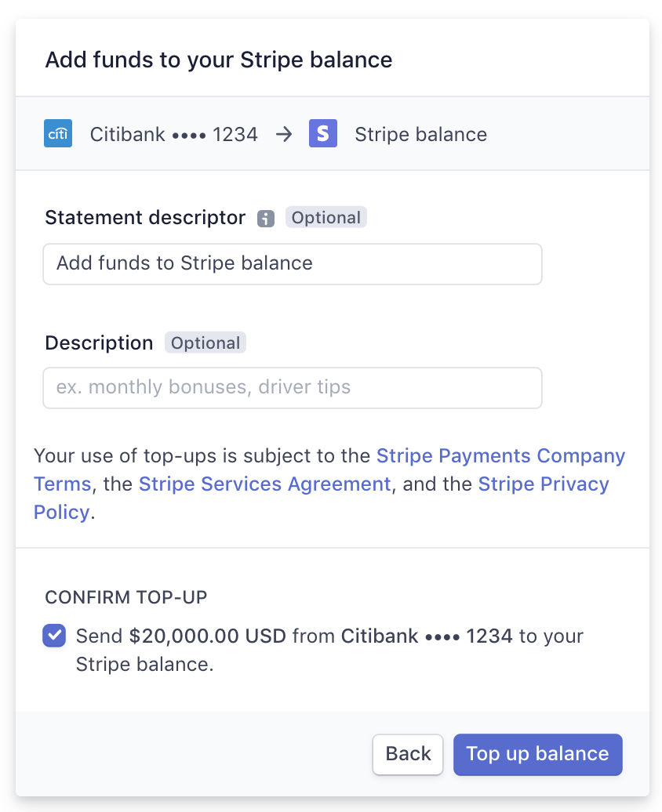Click the arrow between Citibank and Stripe
662x812 pixels.
(284, 135)
